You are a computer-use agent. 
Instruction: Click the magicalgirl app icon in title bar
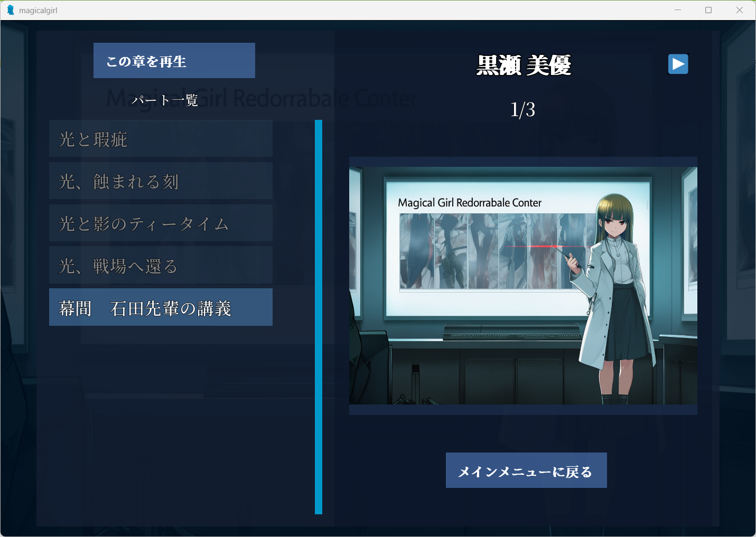click(x=10, y=10)
